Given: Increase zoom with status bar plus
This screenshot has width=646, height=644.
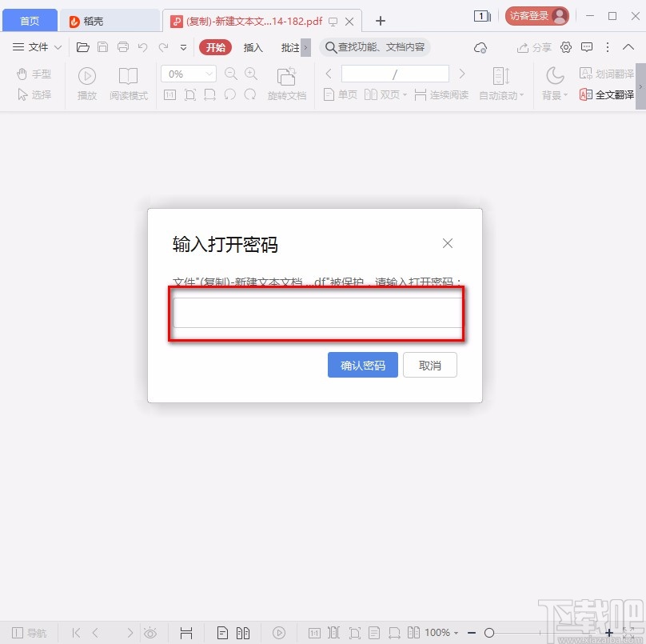Looking at the screenshot, I should pos(609,633).
